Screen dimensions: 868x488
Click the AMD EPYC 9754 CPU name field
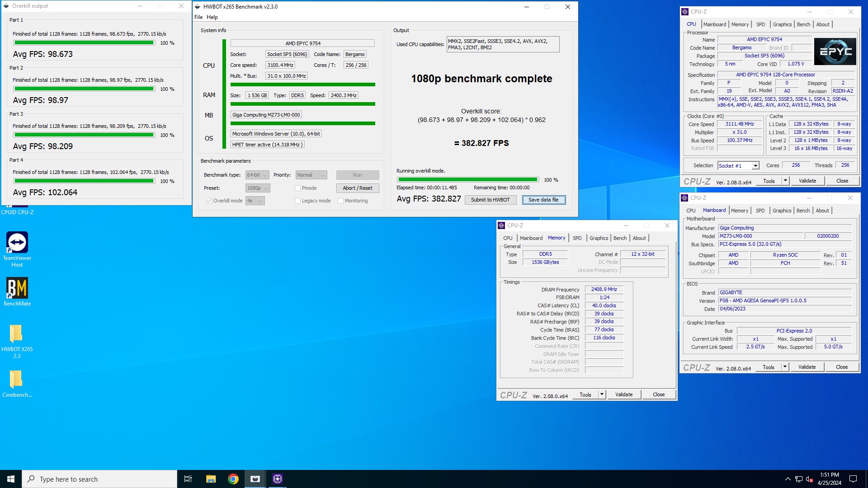coord(302,43)
